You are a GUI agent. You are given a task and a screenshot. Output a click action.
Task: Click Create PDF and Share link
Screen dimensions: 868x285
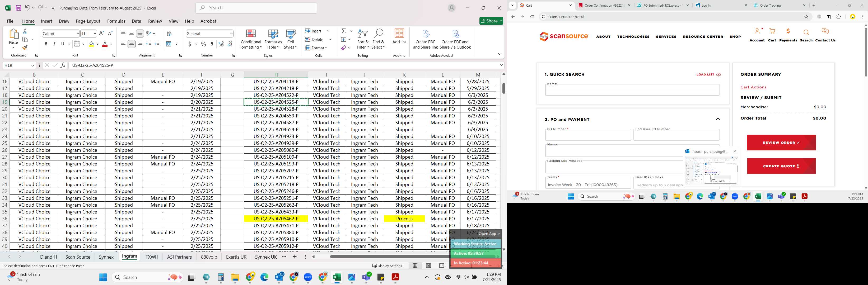click(425, 39)
